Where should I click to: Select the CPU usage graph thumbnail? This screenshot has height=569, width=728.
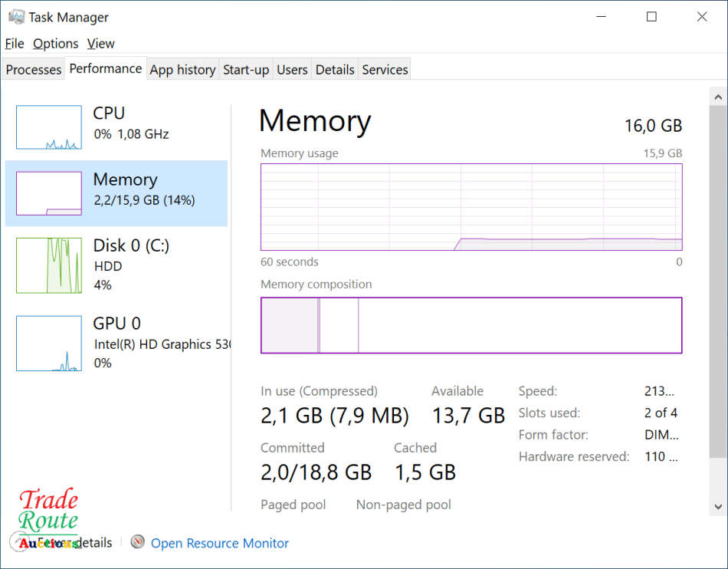49,127
